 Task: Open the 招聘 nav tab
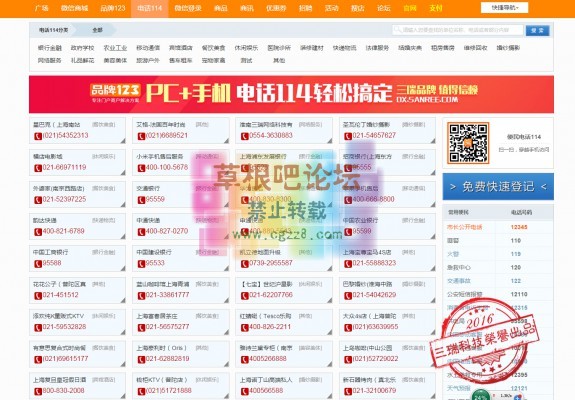pyautogui.click(x=305, y=8)
